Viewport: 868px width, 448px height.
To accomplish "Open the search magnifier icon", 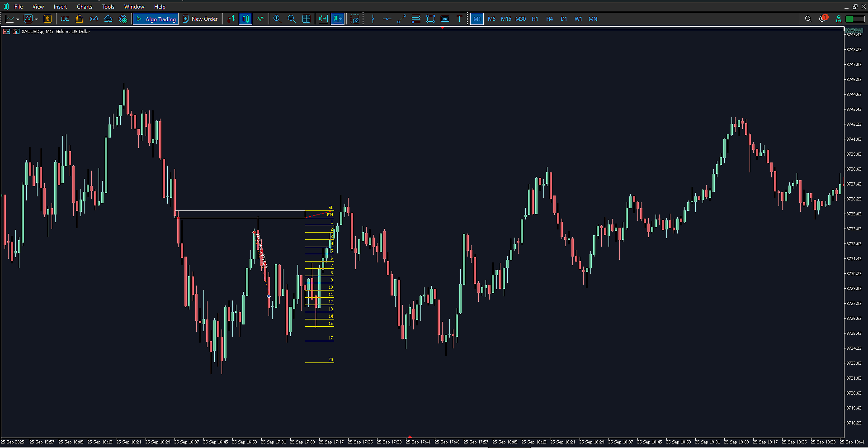I will [807, 19].
